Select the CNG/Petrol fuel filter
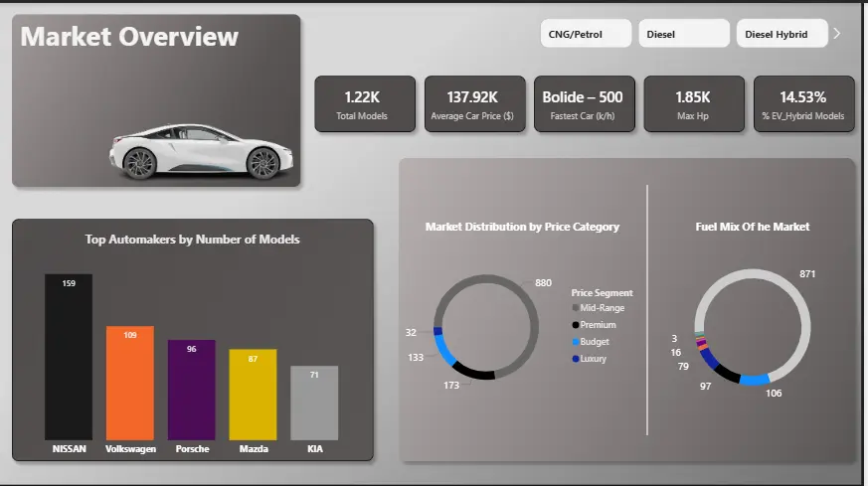 coord(586,34)
